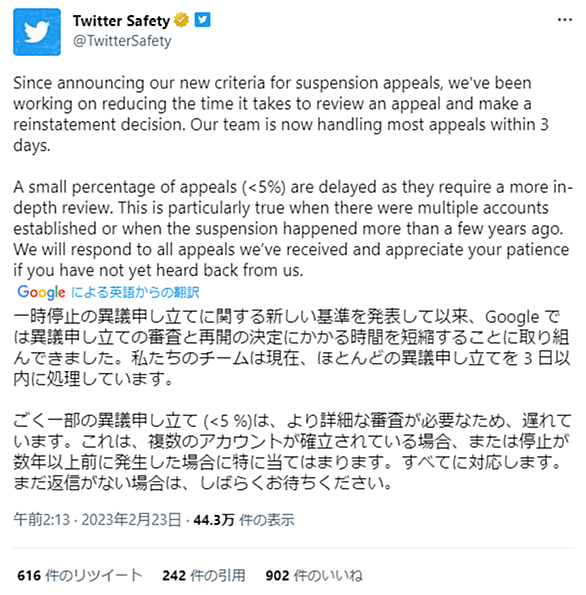Click the Google logo above the translation

pyautogui.click(x=41, y=292)
